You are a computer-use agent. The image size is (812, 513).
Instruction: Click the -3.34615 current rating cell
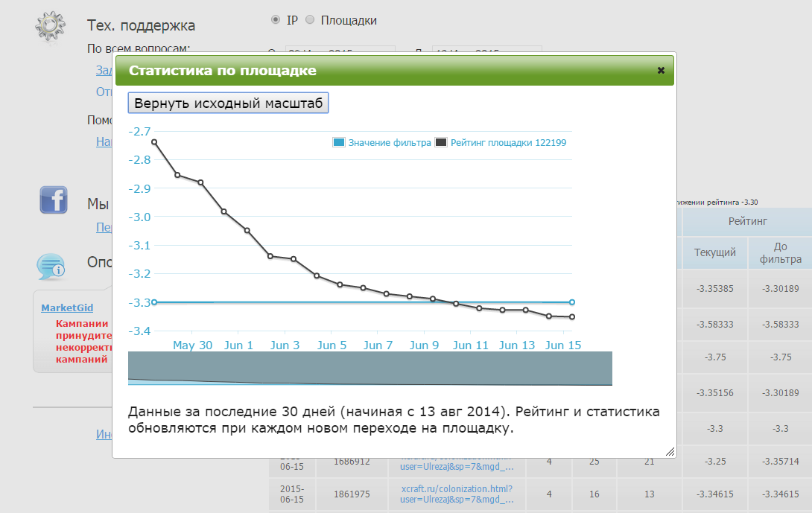714,494
